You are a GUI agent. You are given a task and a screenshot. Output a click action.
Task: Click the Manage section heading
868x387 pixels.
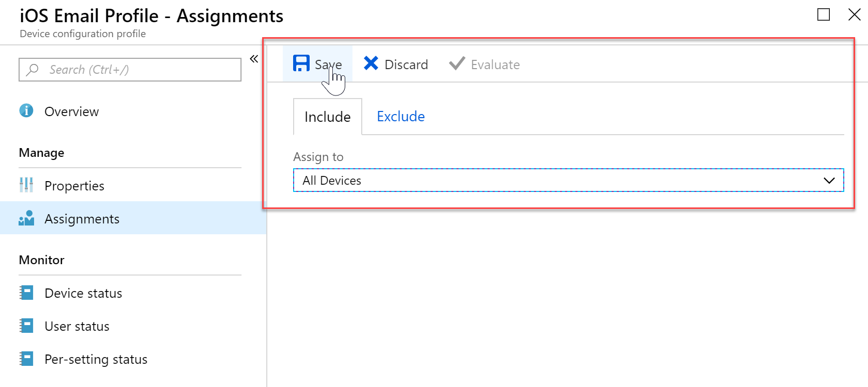coord(42,153)
